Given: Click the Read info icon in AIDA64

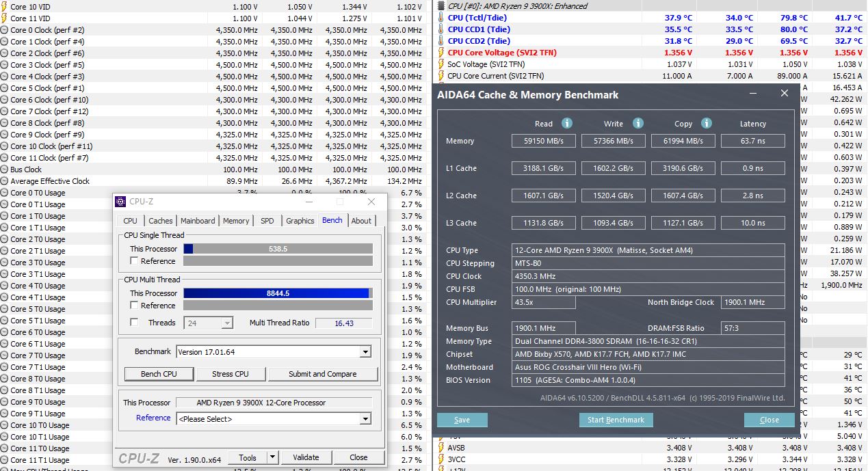Looking at the screenshot, I should [567, 123].
